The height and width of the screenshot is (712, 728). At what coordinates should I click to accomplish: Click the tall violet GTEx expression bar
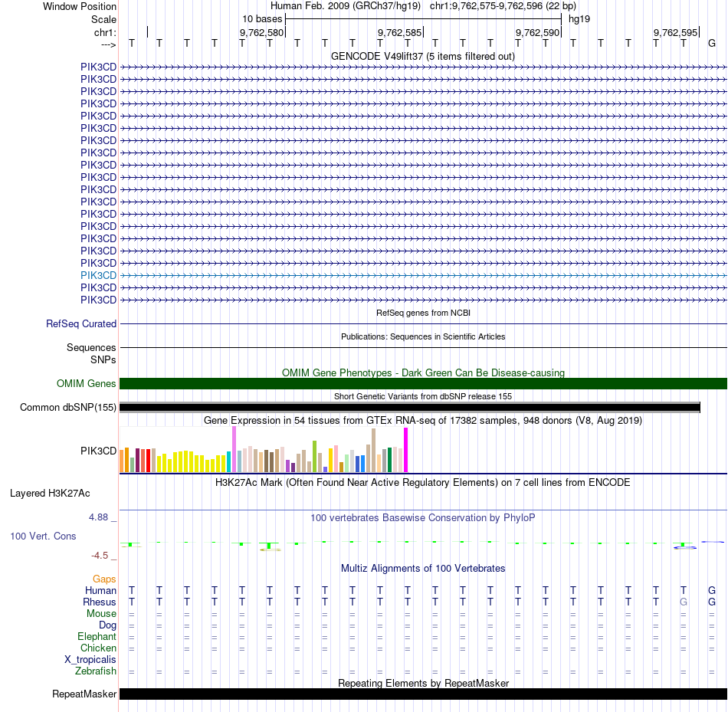[x=234, y=449]
